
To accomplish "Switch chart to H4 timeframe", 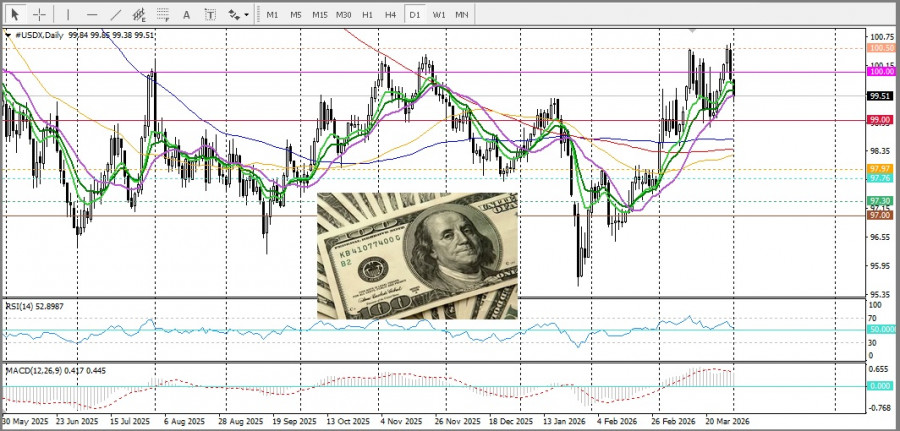I will coord(391,14).
